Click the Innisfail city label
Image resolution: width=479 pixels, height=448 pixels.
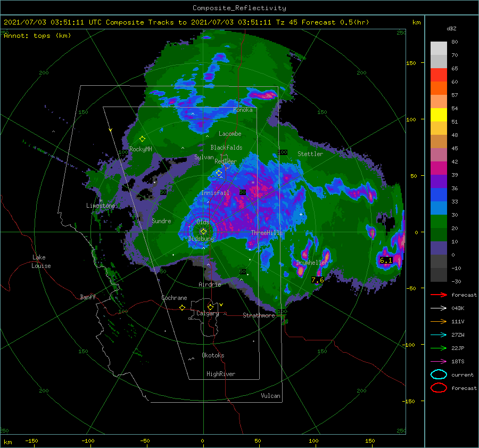tap(215, 193)
